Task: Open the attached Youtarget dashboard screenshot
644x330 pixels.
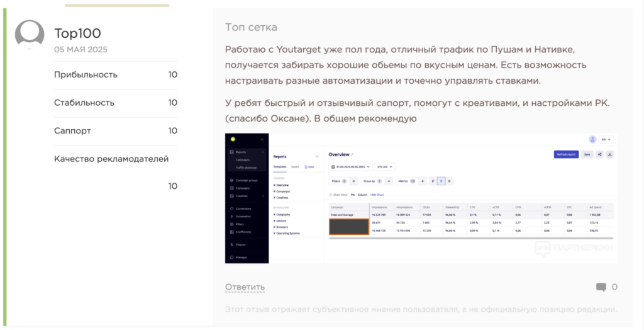Action: pos(421,198)
